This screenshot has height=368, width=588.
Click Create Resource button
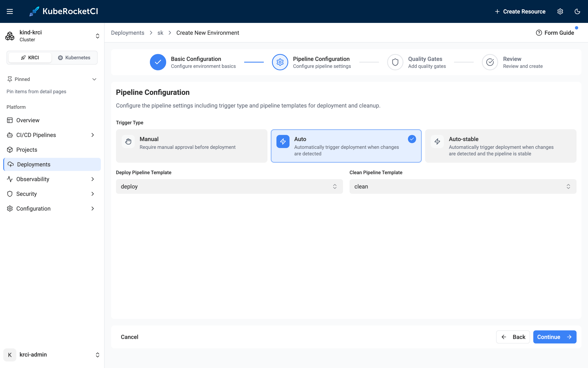(x=520, y=11)
